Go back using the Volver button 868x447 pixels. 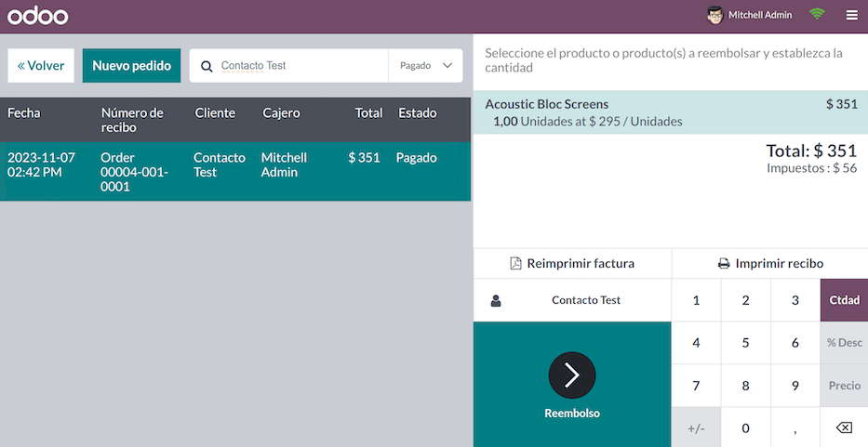coord(41,66)
